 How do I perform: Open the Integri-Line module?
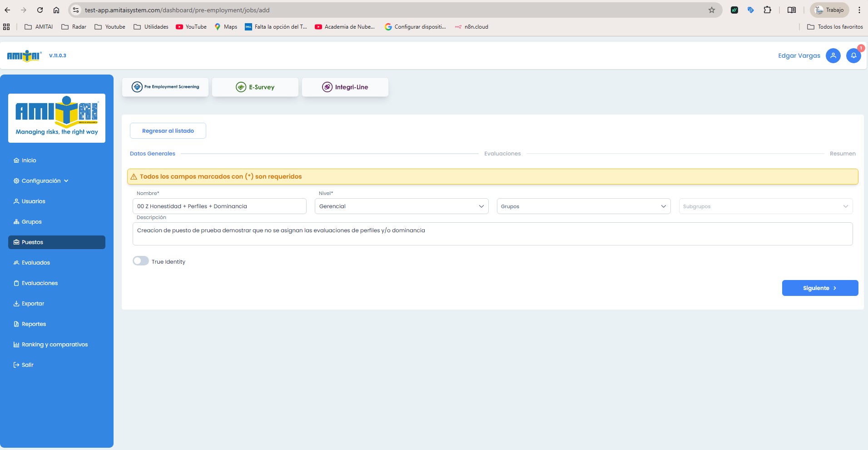(345, 87)
